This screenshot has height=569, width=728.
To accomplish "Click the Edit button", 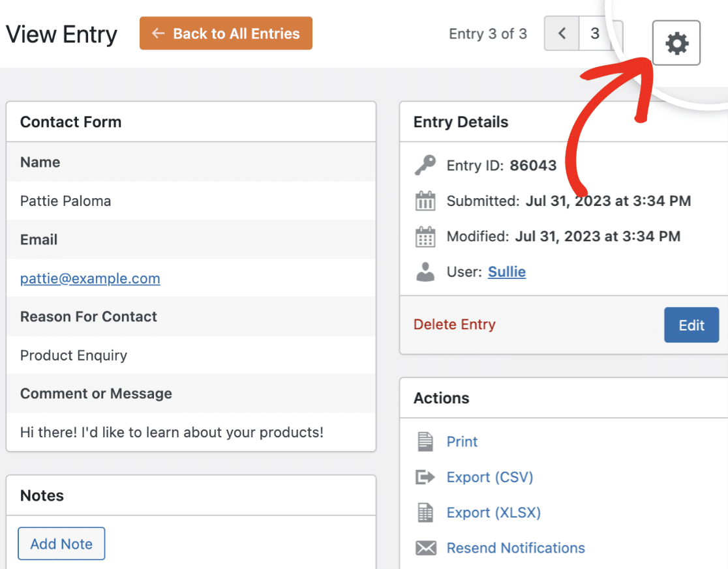I will [691, 325].
